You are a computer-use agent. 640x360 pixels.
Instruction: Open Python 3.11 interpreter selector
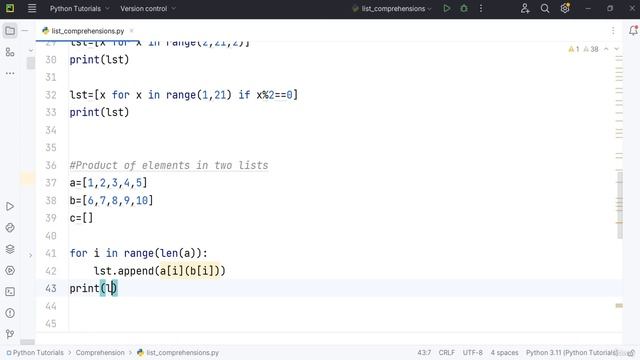coord(572,353)
